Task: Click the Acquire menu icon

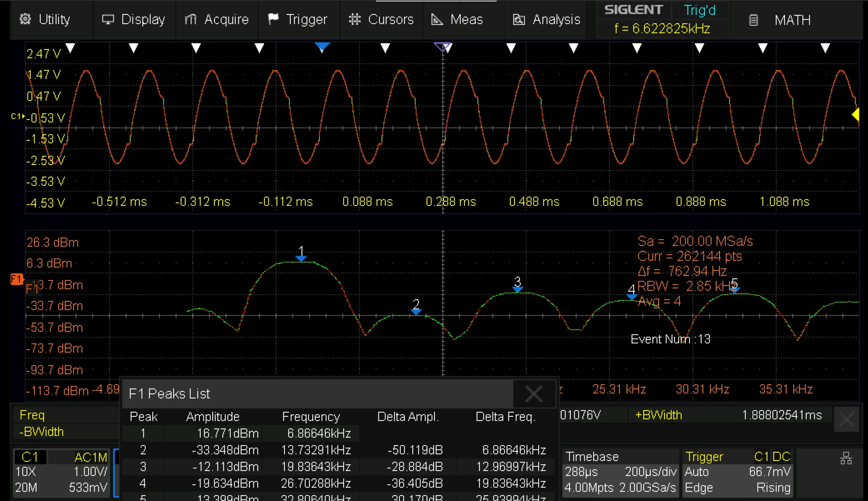Action: tap(190, 19)
